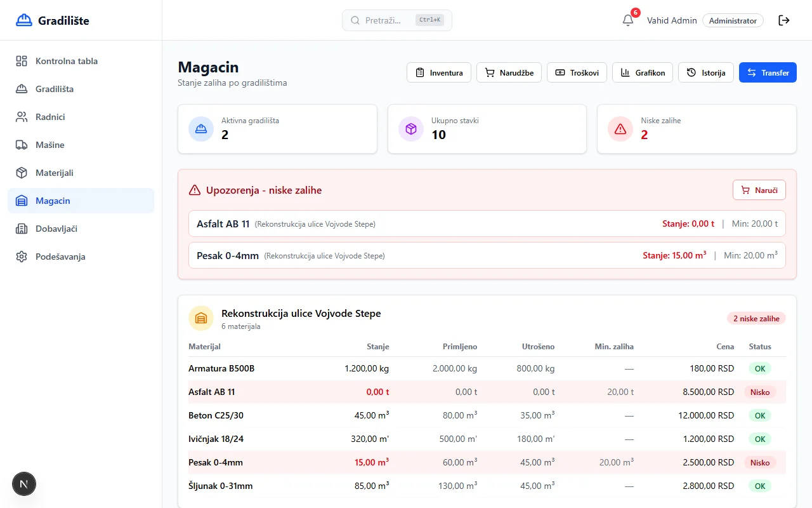Click the Gradilište logo icon
The width and height of the screenshot is (812, 508).
click(23, 20)
